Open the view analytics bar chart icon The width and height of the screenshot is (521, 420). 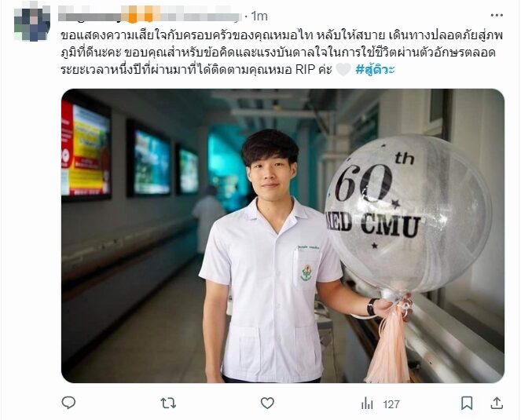point(367,404)
